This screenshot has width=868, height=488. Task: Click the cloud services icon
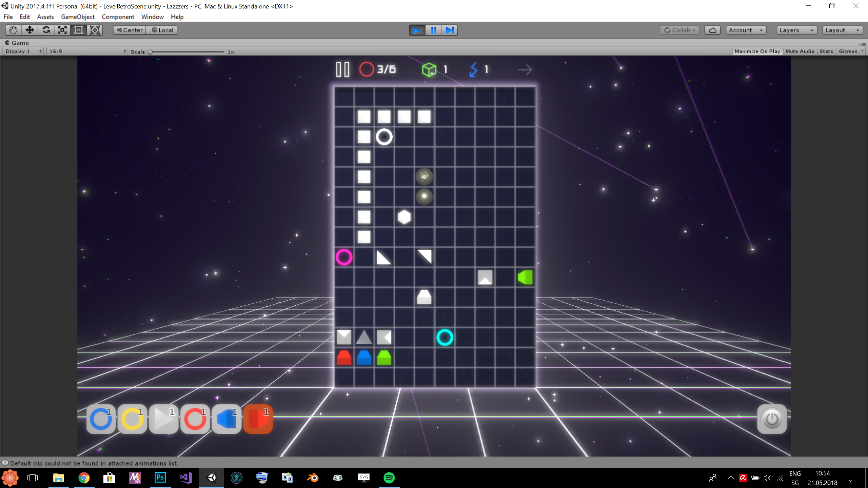pos(712,30)
